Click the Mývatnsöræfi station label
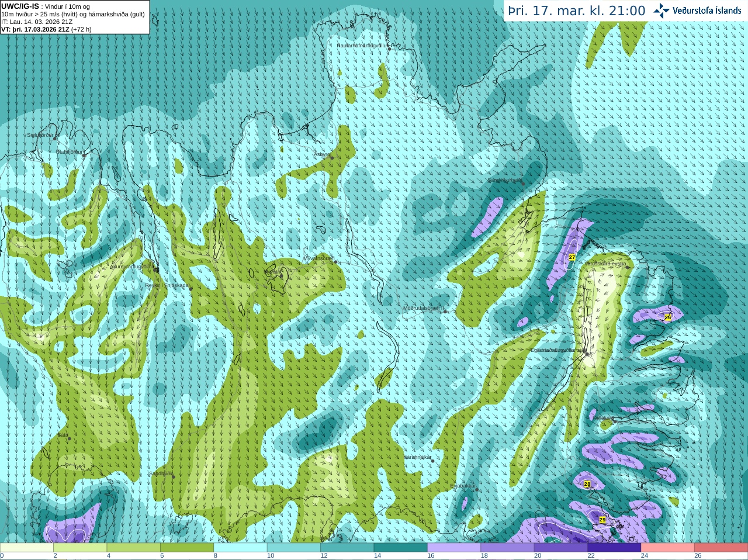 pyautogui.click(x=318, y=258)
